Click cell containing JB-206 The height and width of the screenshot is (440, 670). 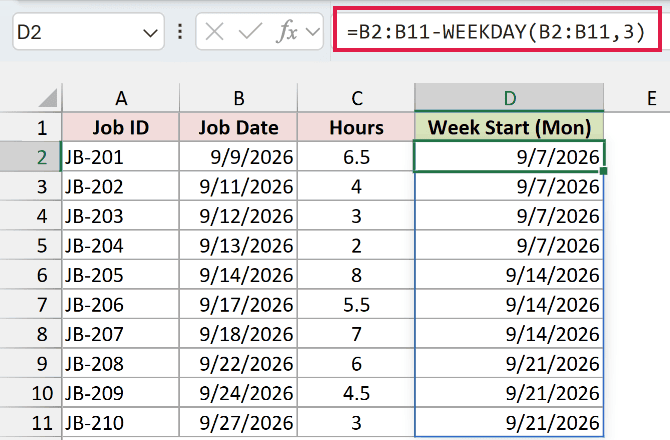121,304
